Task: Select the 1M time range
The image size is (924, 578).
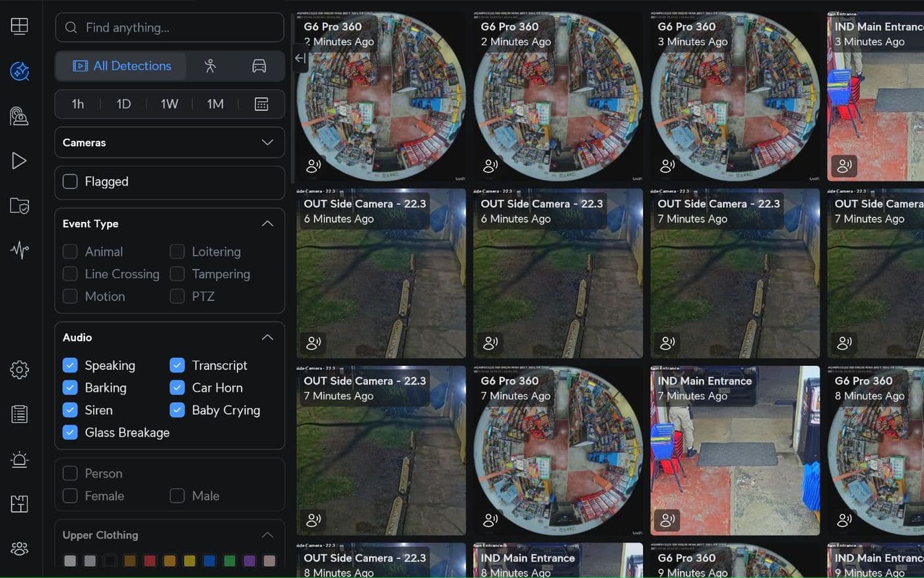Action: 215,104
